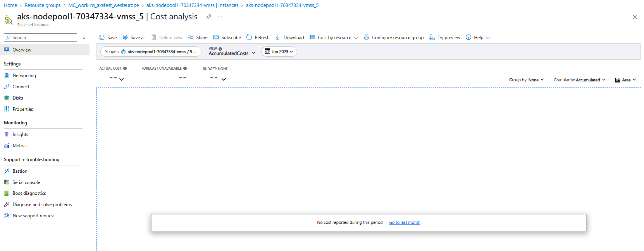
Task: Expand the Actual Cost chevron
Action: coord(122,79)
